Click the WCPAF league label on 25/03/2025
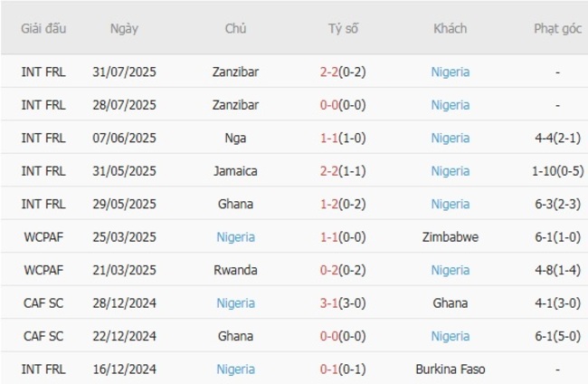 (x=43, y=237)
